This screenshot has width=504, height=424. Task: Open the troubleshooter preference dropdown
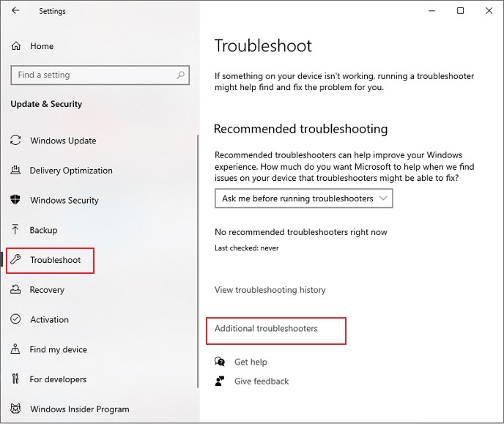point(304,198)
